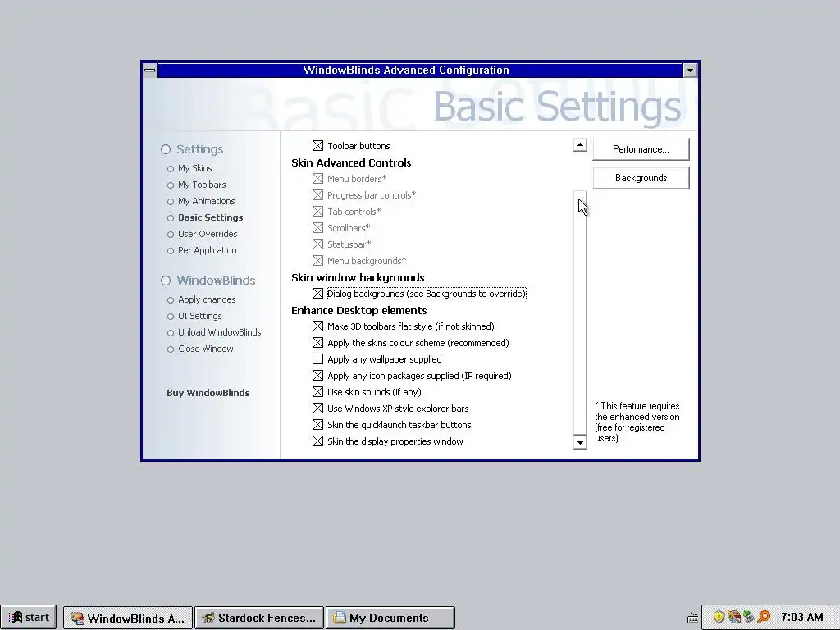Toggle the Menu borders checkbox
This screenshot has height=630, width=840.
[x=317, y=178]
